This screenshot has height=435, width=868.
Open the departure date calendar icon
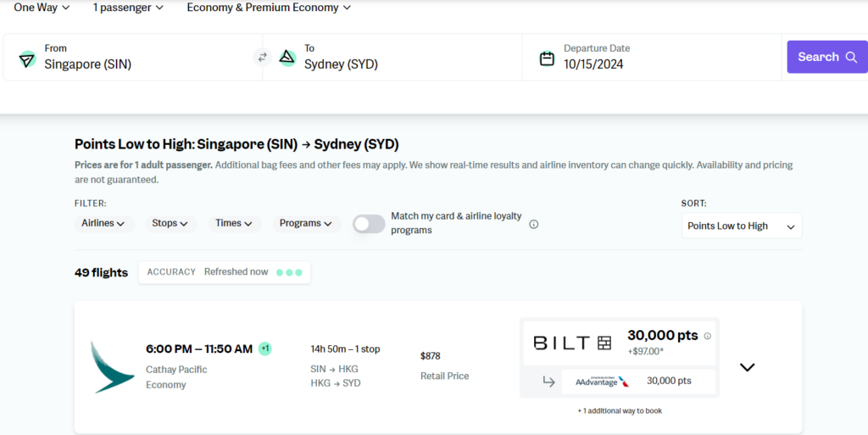tap(547, 59)
